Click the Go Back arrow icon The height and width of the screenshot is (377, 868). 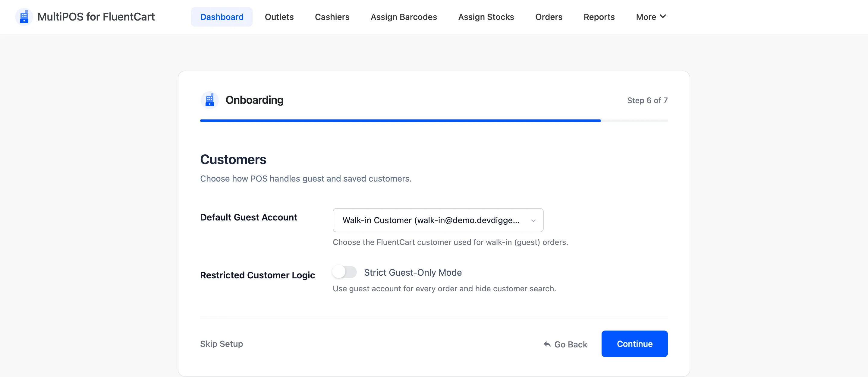547,344
